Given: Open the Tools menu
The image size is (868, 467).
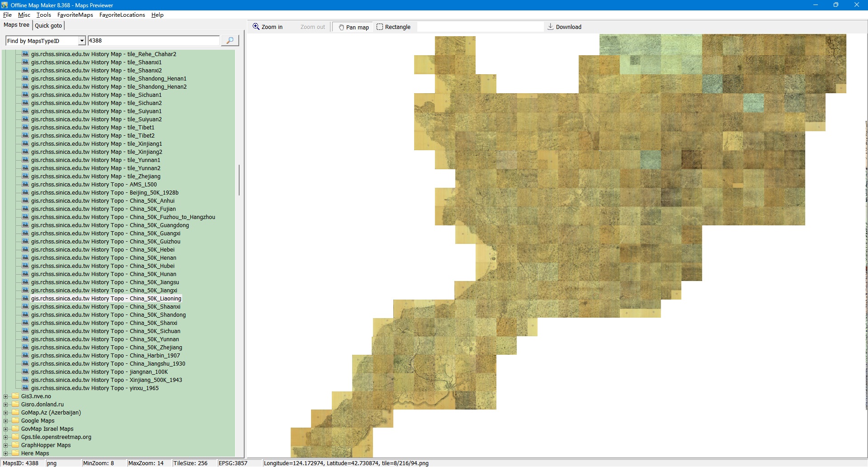Looking at the screenshot, I should [43, 15].
